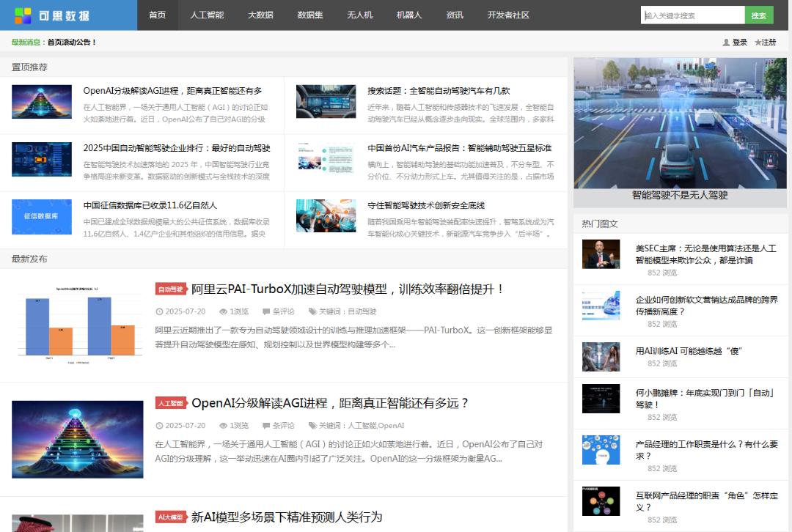The height and width of the screenshot is (532, 792).
Task: Open 阿里云PAI-TurboX加速自动驾驶模型 headline
Action: (348, 289)
